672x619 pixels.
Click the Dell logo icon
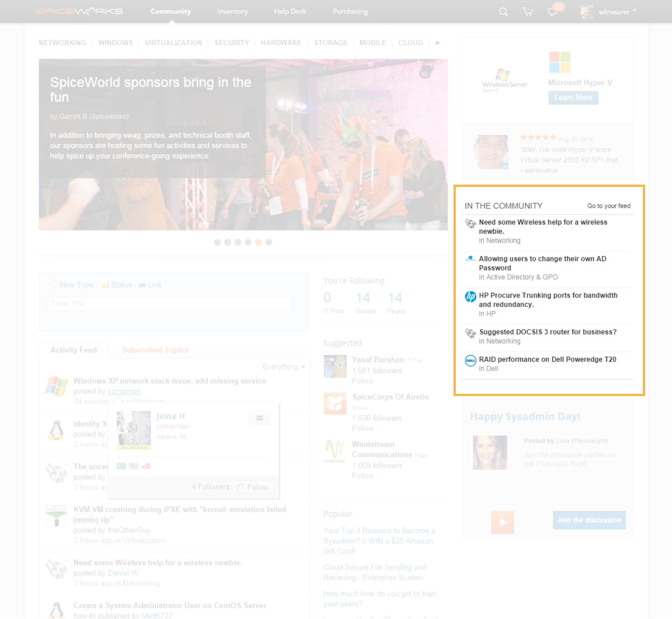(x=471, y=360)
